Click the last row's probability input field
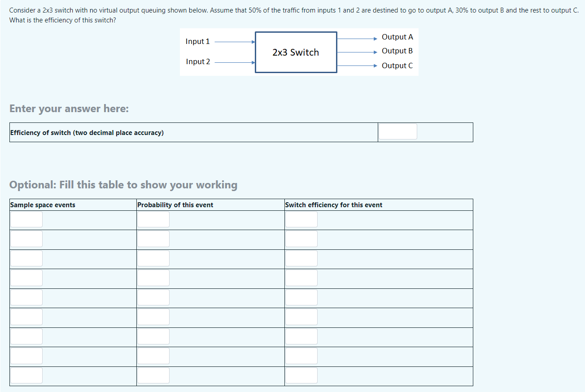The height and width of the screenshot is (392, 585). (x=153, y=375)
